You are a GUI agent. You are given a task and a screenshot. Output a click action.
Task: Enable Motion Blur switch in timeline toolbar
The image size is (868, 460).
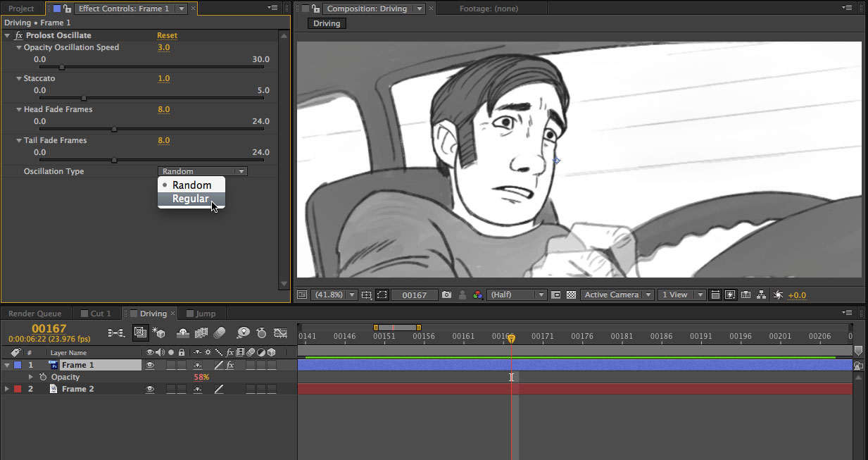tap(219, 332)
